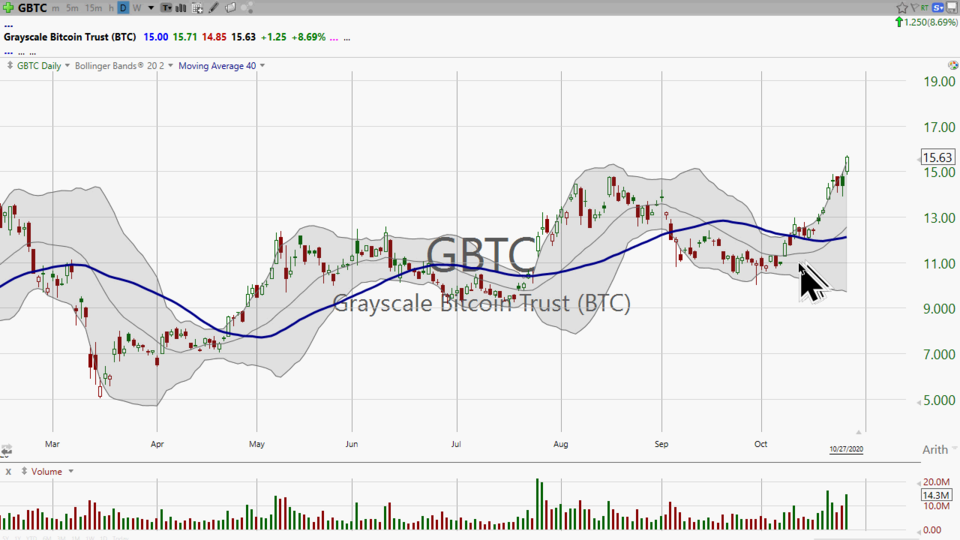This screenshot has width=960, height=540.
Task: Click GBTC Daily plot label
Action: (x=39, y=66)
